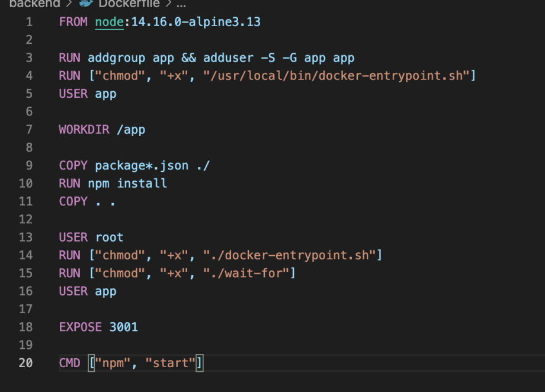Click the "start" string in CMD
The image size is (545, 392).
(174, 362)
